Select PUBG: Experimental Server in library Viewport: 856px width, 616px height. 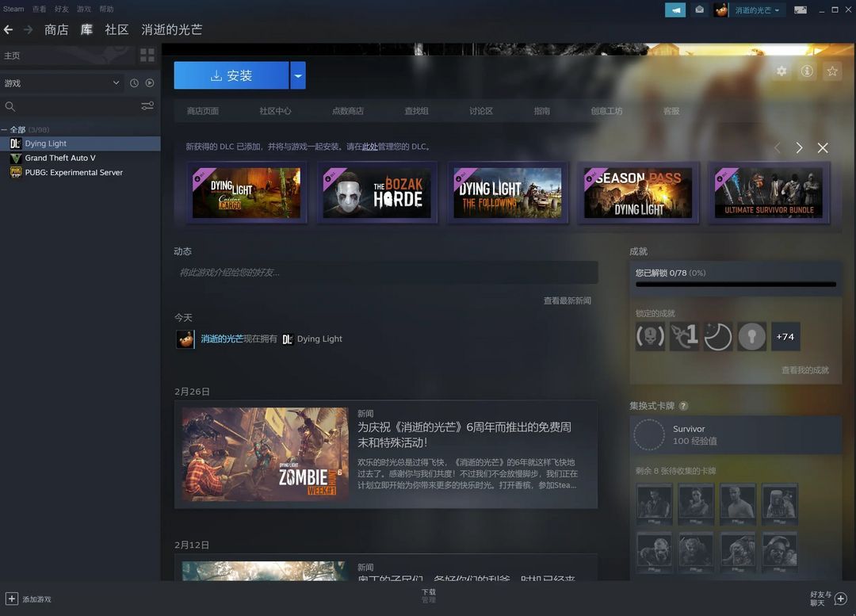80,173
